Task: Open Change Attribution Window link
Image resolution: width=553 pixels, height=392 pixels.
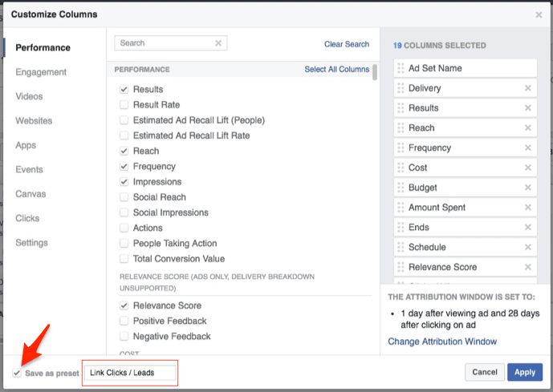Action: (x=442, y=341)
